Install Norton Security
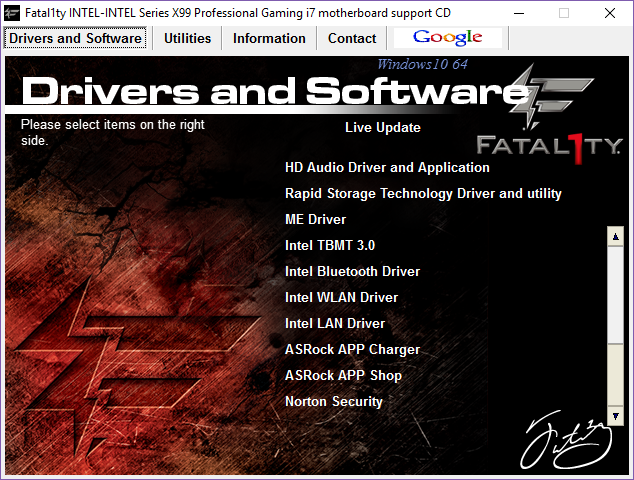 point(334,402)
